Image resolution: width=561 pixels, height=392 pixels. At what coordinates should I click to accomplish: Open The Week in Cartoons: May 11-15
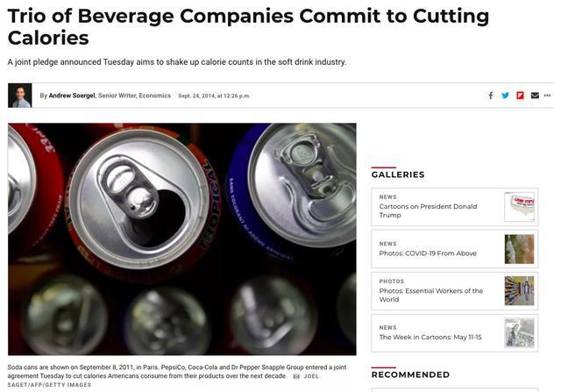tap(430, 337)
